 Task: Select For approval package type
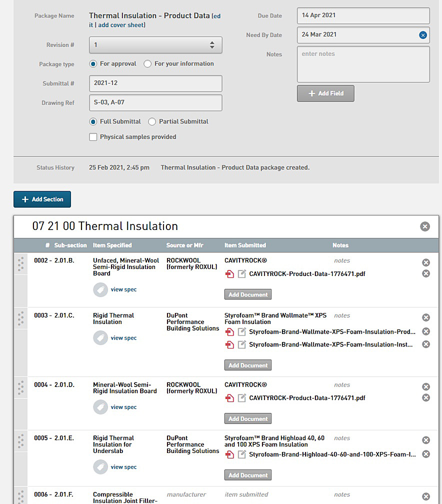tap(93, 64)
